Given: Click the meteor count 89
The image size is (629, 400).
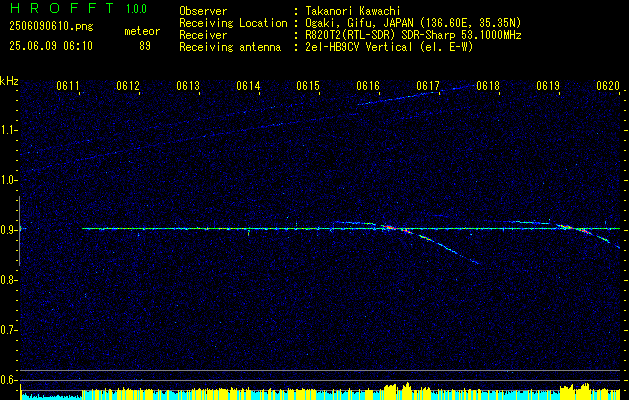Looking at the screenshot, I should click(145, 46).
